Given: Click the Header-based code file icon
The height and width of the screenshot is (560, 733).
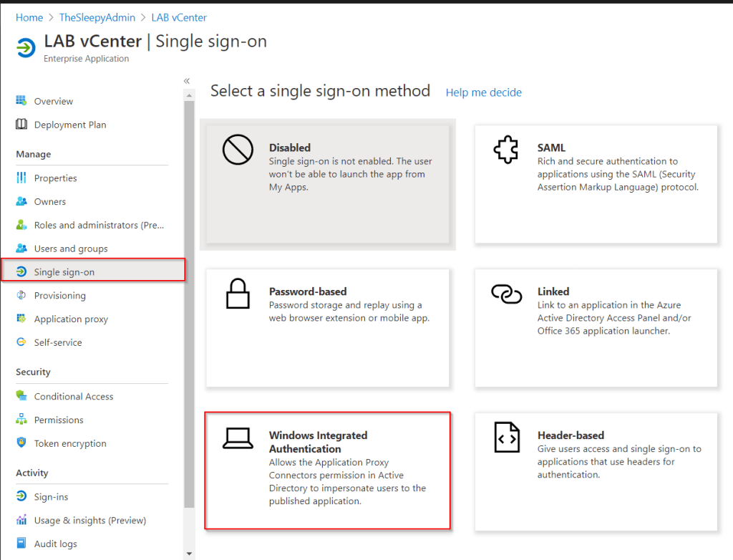Looking at the screenshot, I should click(x=506, y=437).
